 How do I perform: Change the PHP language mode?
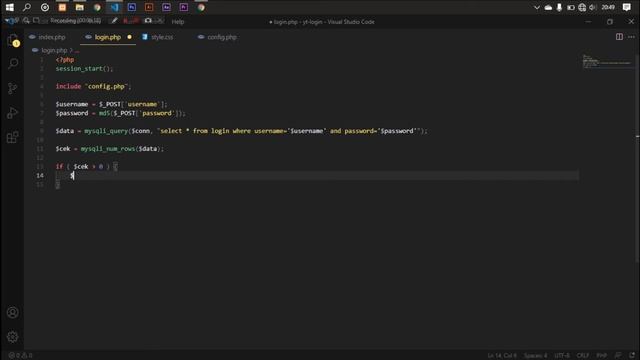pyautogui.click(x=601, y=356)
